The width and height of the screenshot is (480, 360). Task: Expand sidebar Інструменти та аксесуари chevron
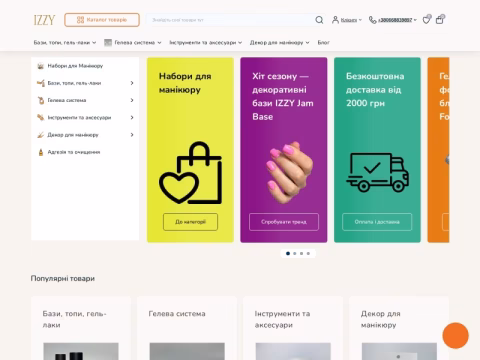[x=132, y=117]
